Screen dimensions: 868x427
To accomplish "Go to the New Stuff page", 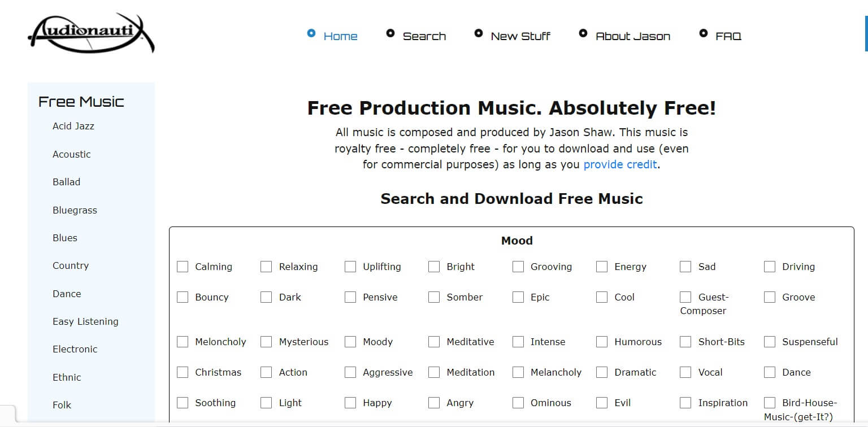I will click(520, 36).
